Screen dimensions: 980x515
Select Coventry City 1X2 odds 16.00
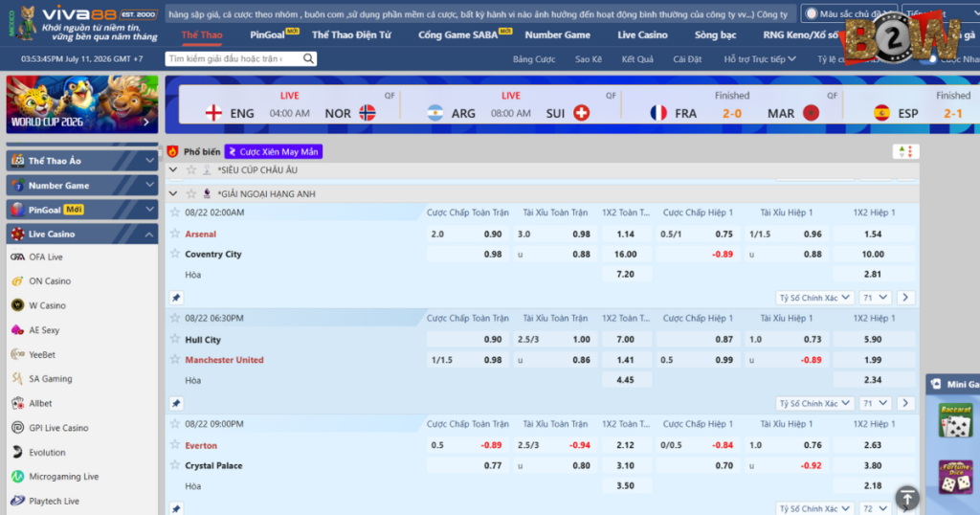point(626,254)
